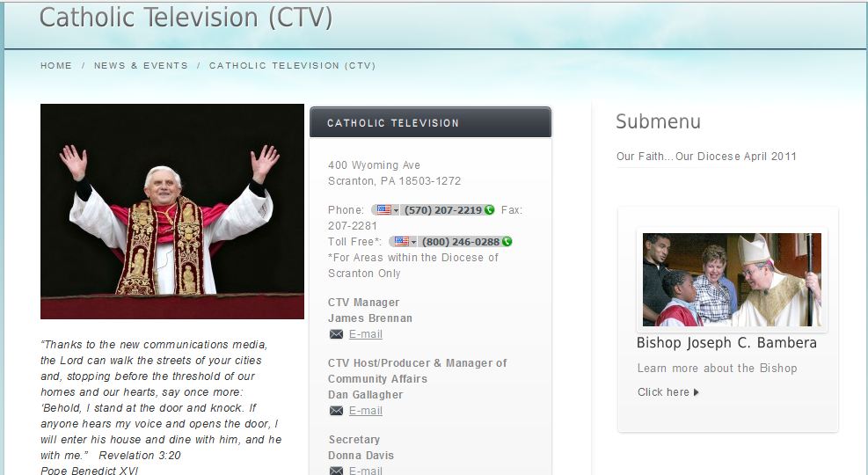Open NEWS & EVENTS in the breadcrumb
Viewport: 868px width, 475px height.
coord(142,65)
